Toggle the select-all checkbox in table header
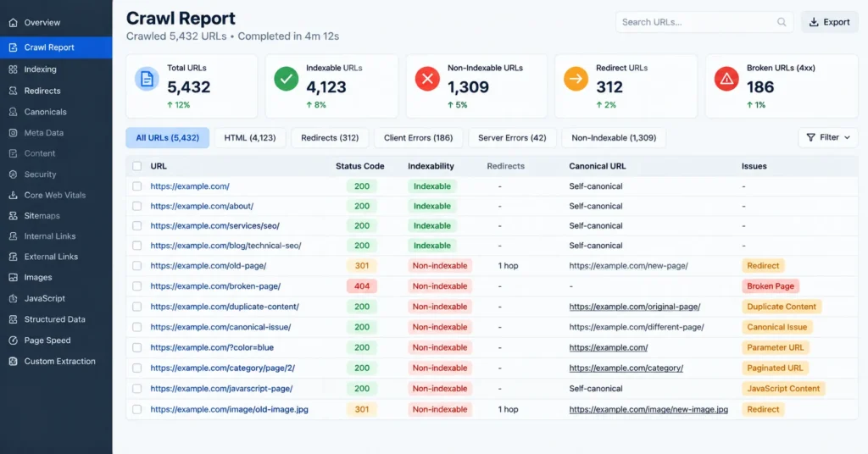Screen dimensions: 868x454 pos(136,166)
